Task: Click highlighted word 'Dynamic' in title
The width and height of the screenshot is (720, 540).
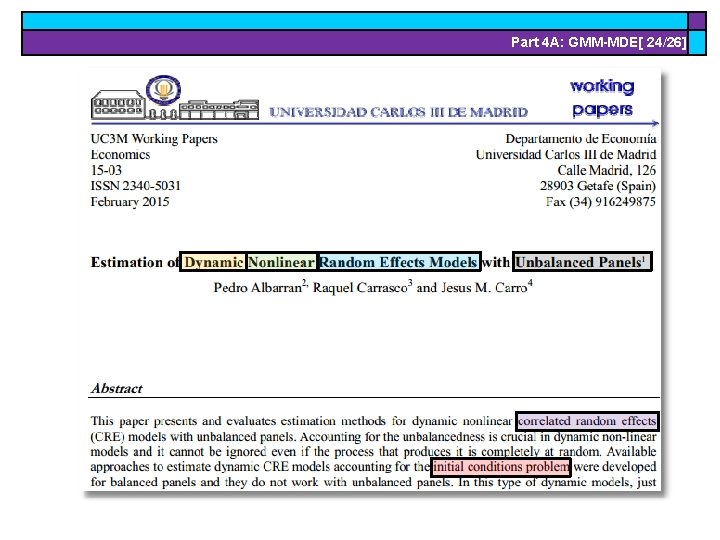Action: tap(214, 262)
